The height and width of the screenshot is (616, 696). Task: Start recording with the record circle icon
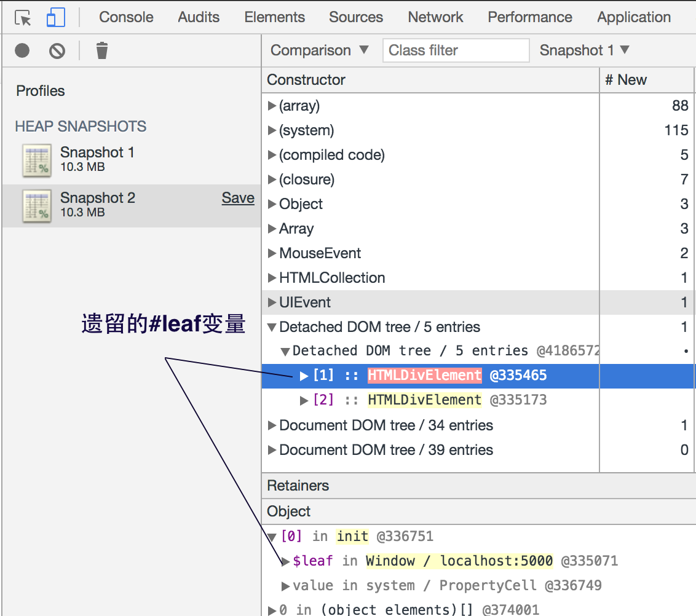point(22,50)
